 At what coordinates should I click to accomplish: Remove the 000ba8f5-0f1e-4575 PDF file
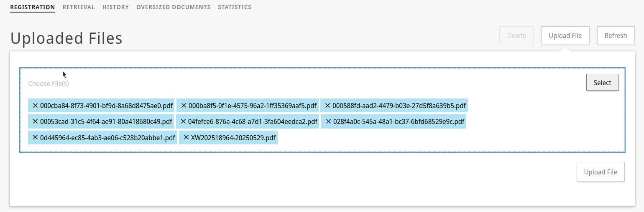click(x=184, y=106)
